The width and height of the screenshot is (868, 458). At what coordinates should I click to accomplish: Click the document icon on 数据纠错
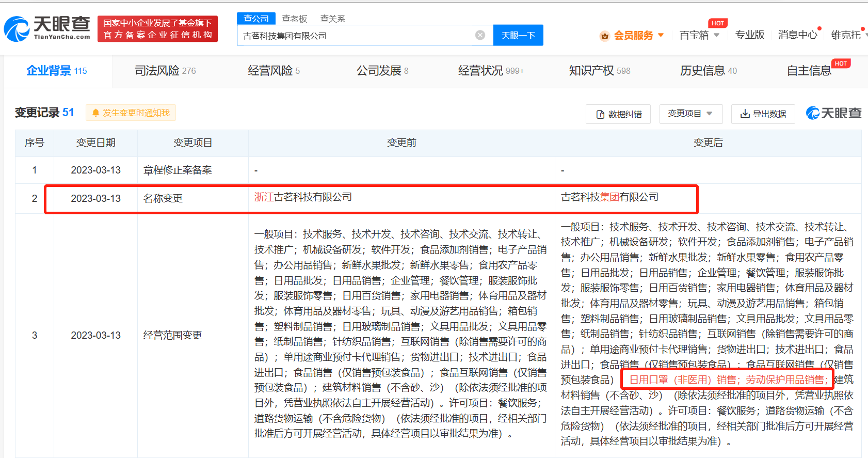(600, 114)
